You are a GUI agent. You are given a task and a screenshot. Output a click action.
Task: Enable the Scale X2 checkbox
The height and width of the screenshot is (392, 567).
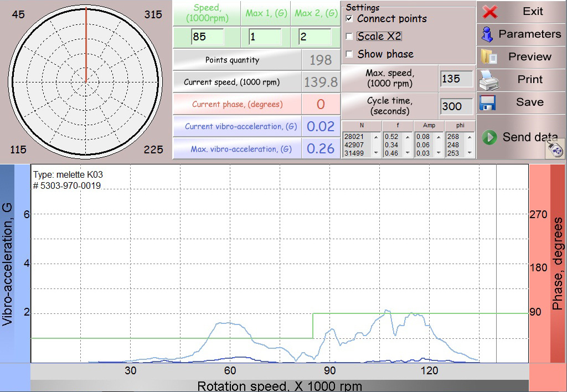tap(349, 37)
